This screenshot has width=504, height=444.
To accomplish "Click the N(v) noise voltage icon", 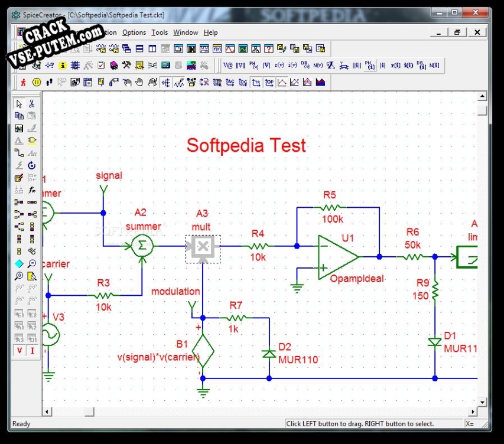I will (x=318, y=66).
